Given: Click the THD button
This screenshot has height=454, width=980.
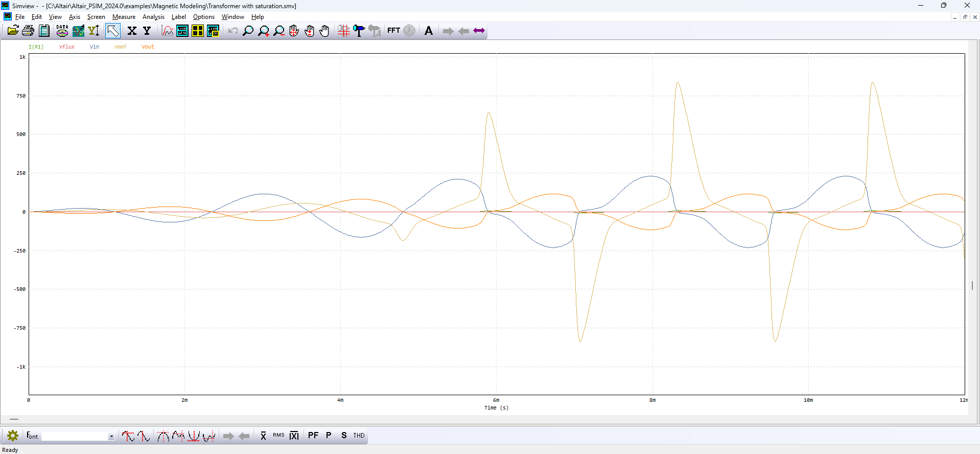Looking at the screenshot, I should 359,436.
